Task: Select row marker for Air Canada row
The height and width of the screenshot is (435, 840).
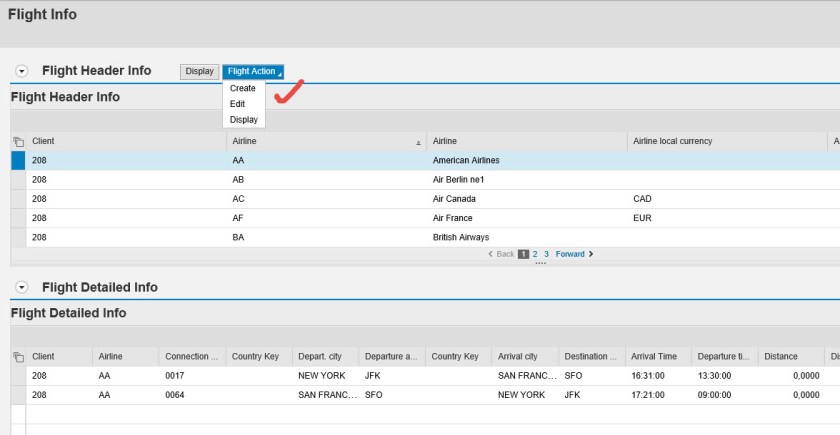Action: 17,198
